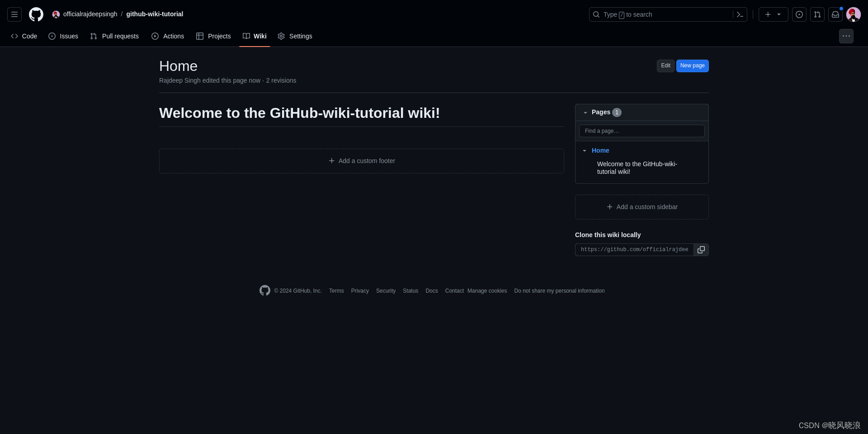Open the Terms footer link

[336, 291]
